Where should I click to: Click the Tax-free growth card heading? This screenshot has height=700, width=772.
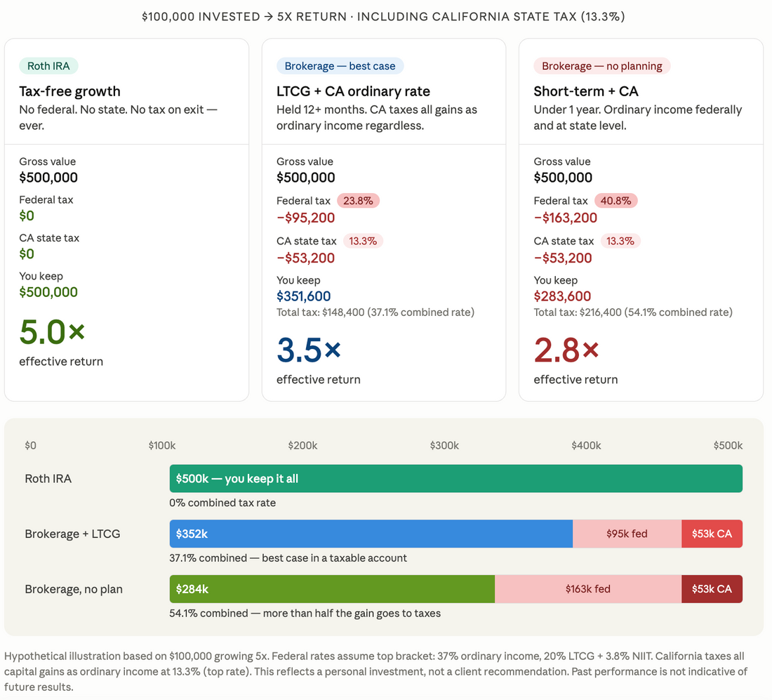click(69, 91)
